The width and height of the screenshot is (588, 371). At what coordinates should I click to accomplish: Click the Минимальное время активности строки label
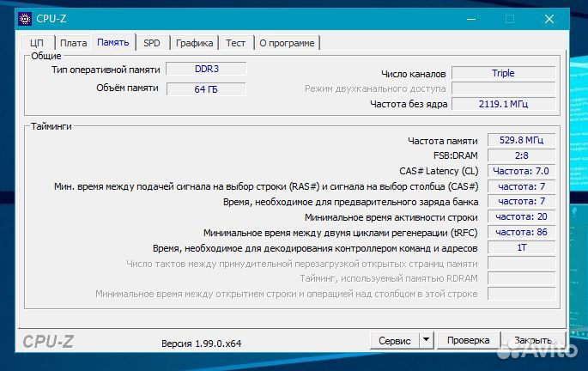391,217
